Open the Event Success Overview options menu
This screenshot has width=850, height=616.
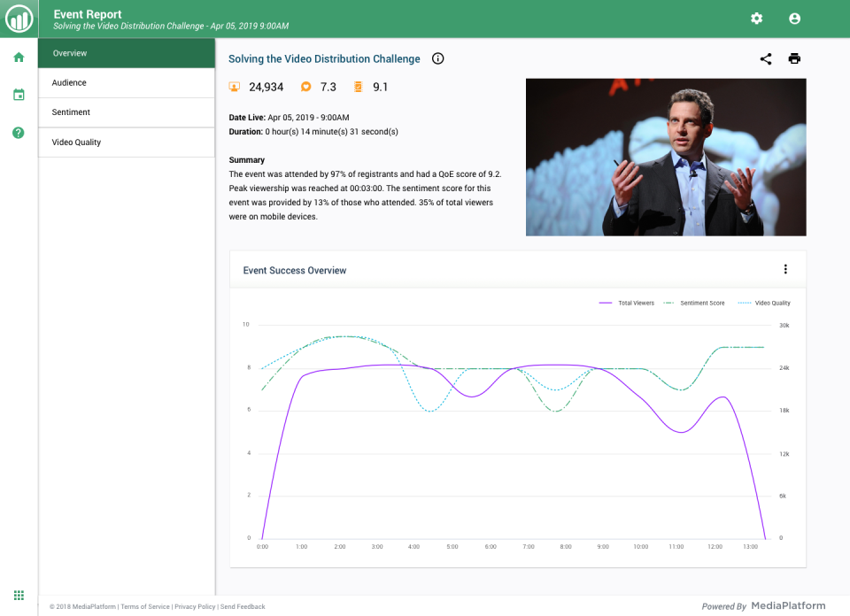coord(785,269)
